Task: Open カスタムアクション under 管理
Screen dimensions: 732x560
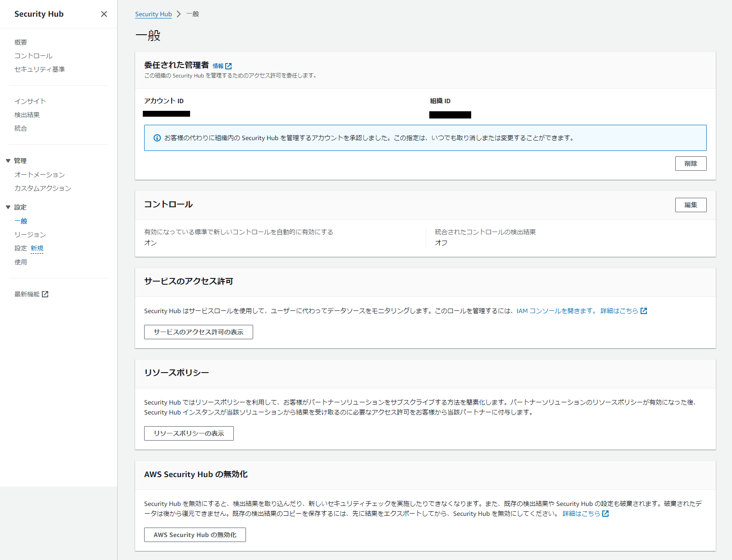Action: [43, 188]
